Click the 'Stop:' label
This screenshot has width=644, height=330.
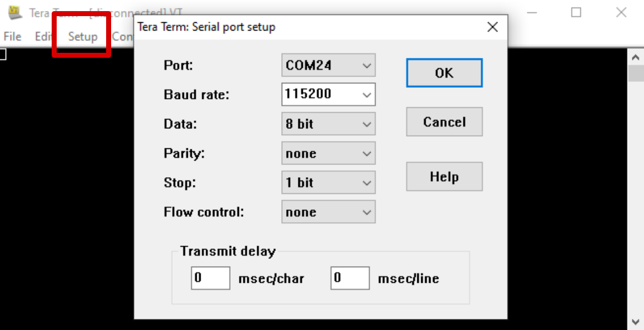180,183
